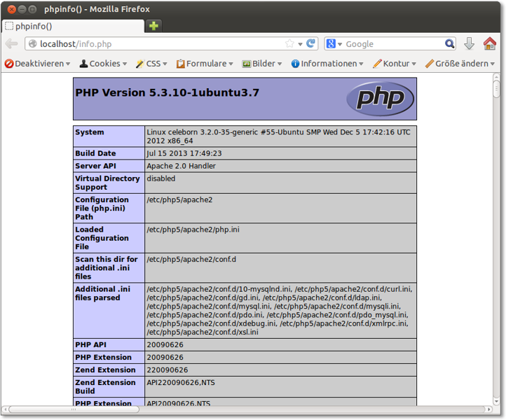The width and height of the screenshot is (506, 420).
Task: Open the Deaktivieren toolbar menu
Action: point(38,64)
